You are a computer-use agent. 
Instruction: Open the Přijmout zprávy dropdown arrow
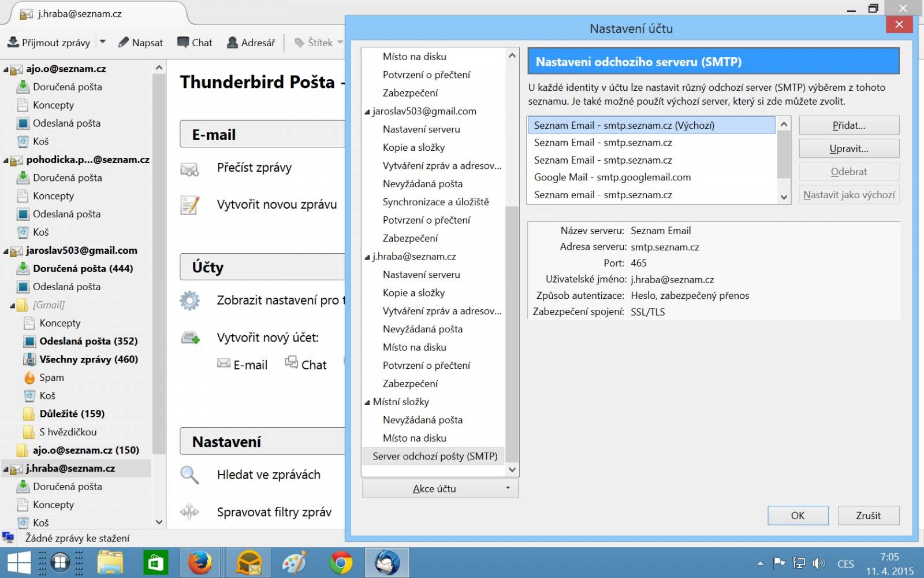102,42
